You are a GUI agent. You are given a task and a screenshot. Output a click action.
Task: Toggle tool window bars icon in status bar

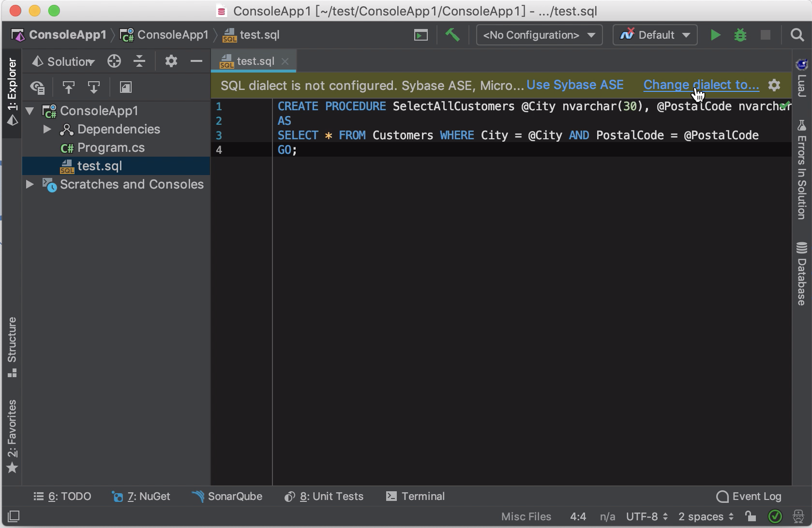click(14, 516)
